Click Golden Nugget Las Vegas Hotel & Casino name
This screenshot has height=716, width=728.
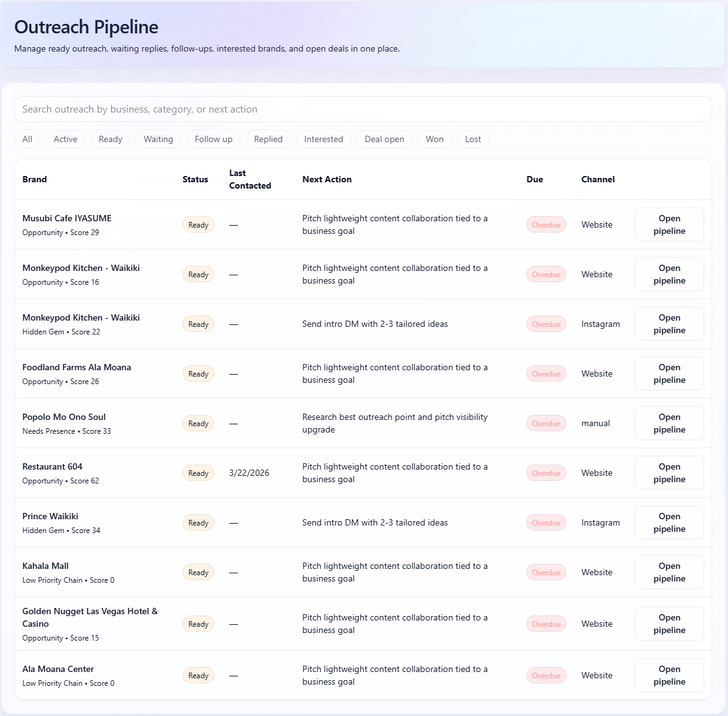[x=90, y=617]
